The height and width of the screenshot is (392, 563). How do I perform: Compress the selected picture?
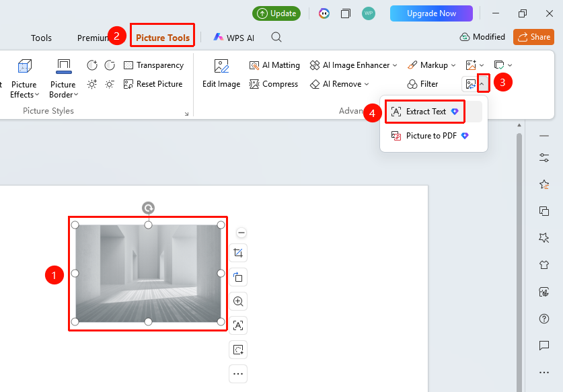(274, 84)
